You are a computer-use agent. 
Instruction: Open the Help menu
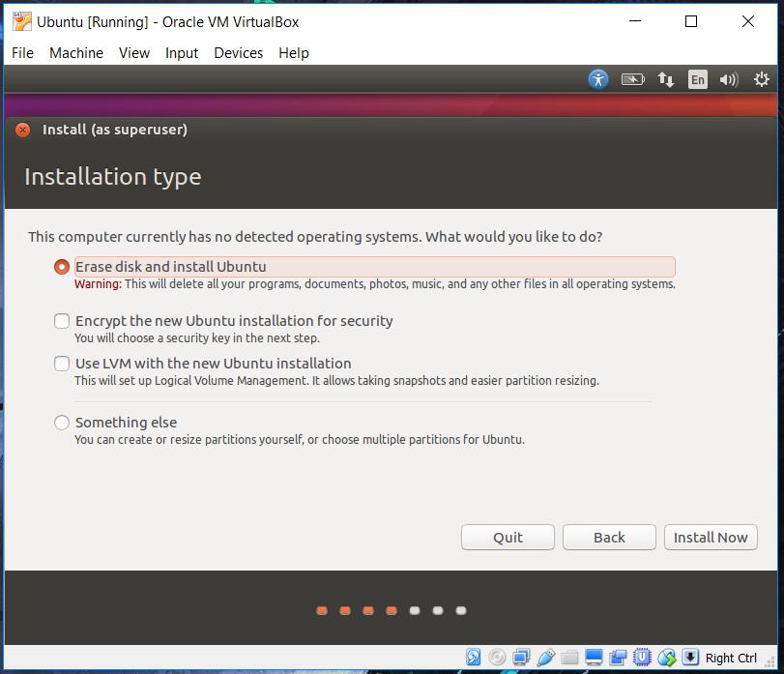pos(294,53)
